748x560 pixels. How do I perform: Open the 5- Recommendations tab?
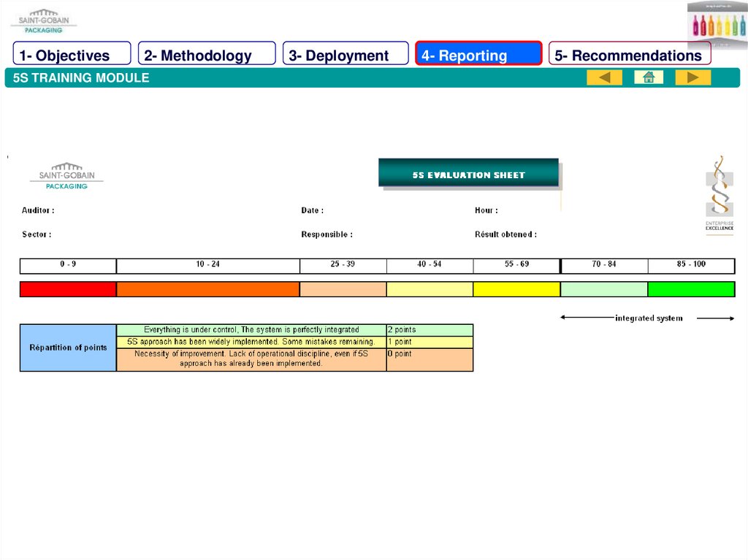click(629, 55)
